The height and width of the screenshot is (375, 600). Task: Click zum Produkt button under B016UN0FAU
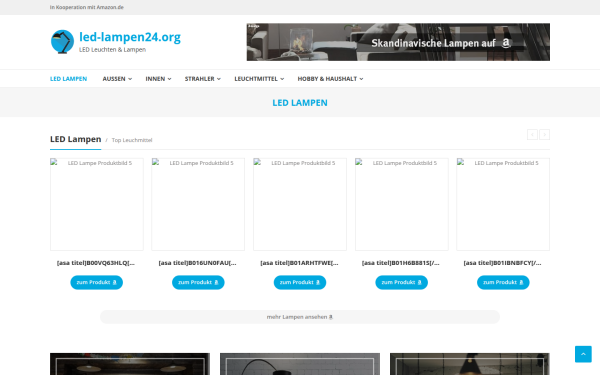coord(198,282)
